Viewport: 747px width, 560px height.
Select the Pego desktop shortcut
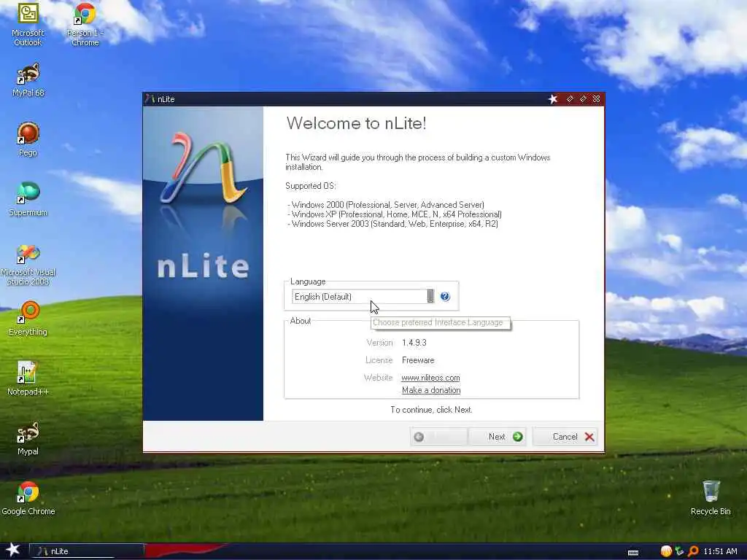tap(28, 139)
